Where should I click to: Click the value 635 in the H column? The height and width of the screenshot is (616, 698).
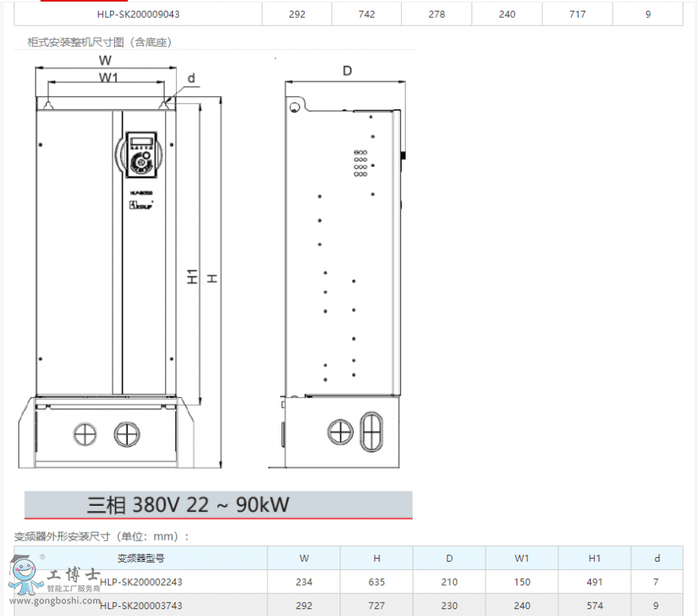click(x=377, y=581)
